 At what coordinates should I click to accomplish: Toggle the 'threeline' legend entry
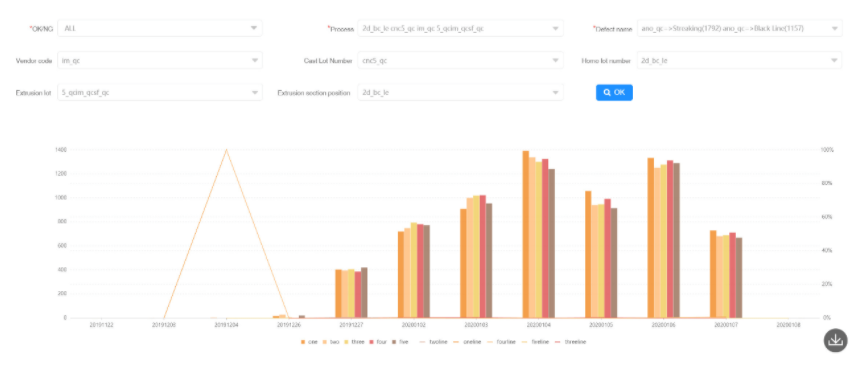571,342
